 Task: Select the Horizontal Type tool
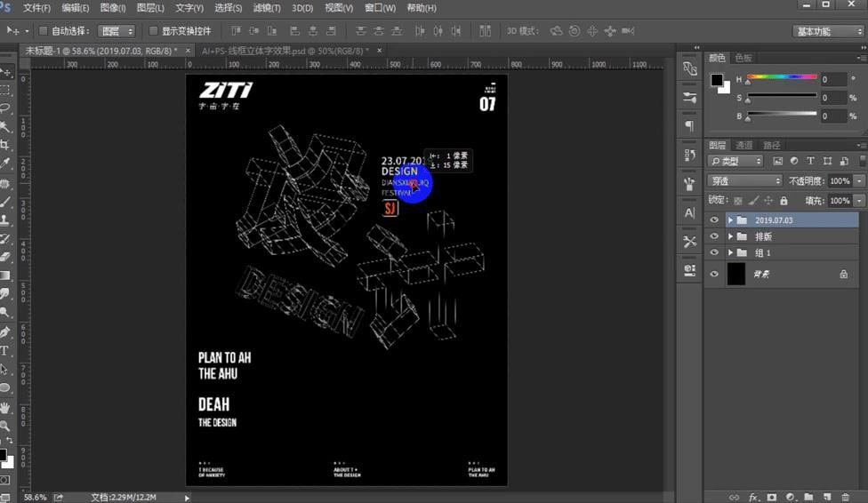(x=5, y=351)
